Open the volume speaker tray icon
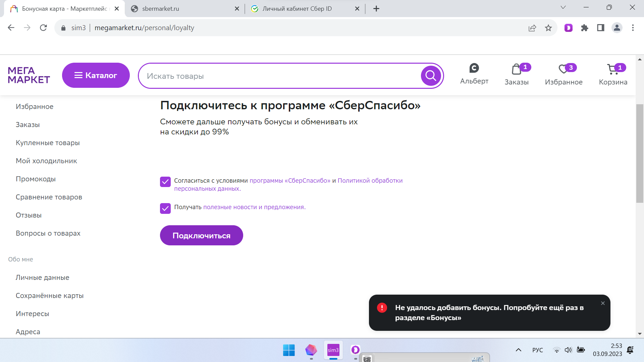Image resolution: width=644 pixels, height=362 pixels. pos(568,350)
